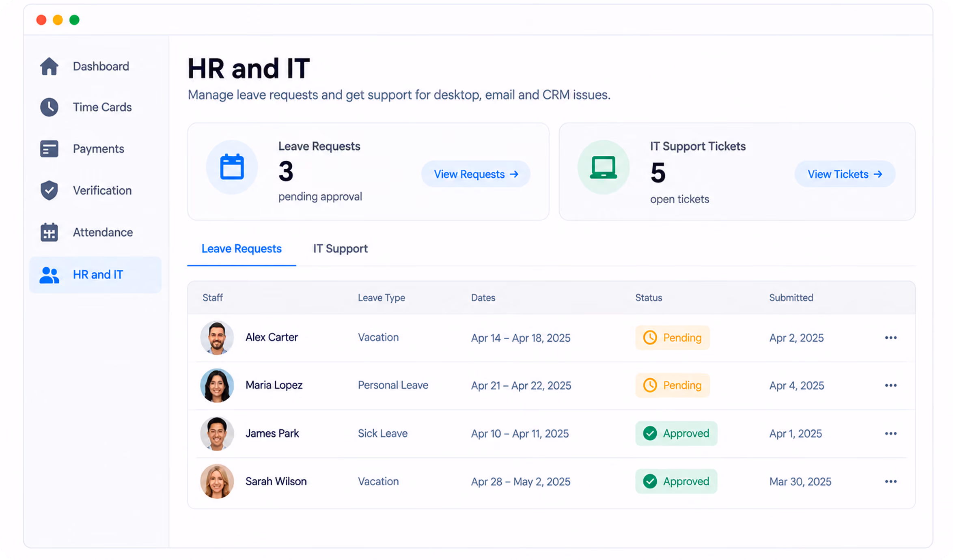Image resolution: width=953 pixels, height=560 pixels.
Task: Open row options for Alex Carter
Action: coord(890,338)
